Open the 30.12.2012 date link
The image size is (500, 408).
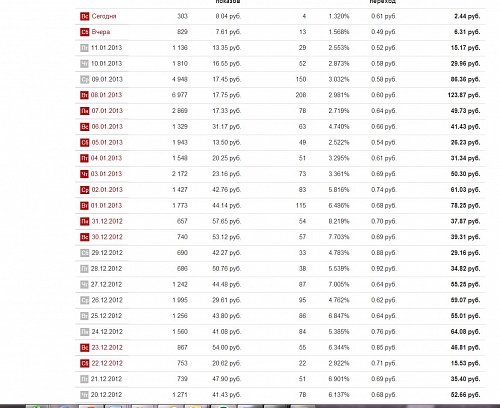[x=107, y=237]
